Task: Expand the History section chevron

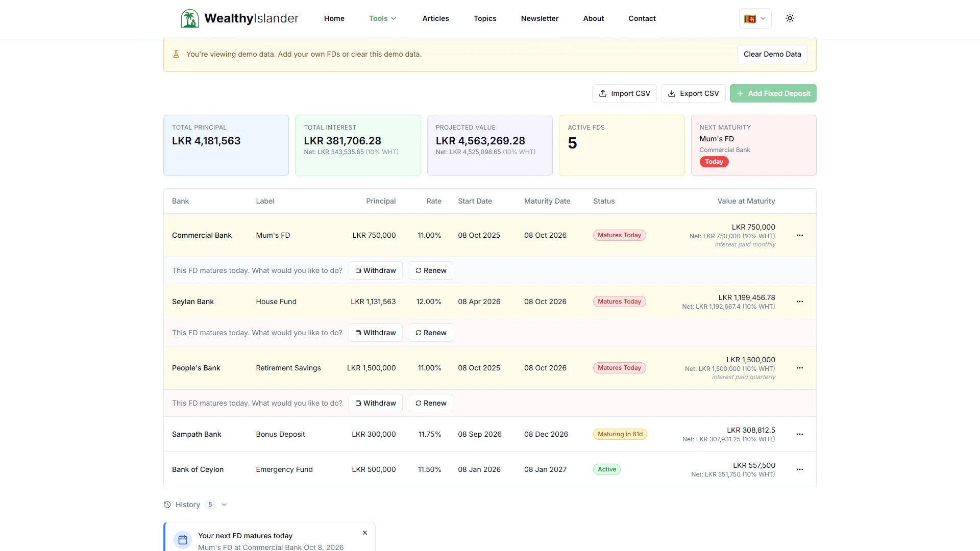Action: 224,505
